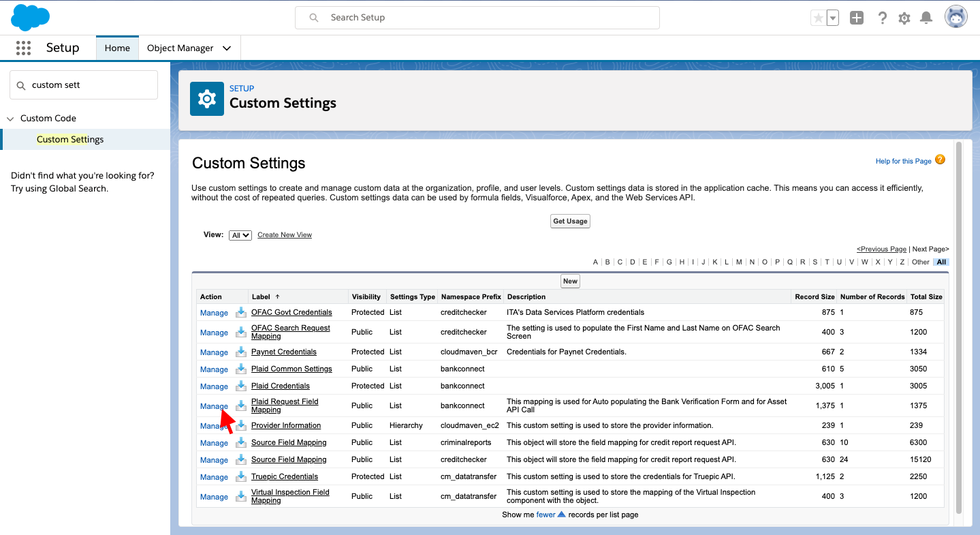Sort by the Total Size column header
The width and height of the screenshot is (980, 535).
coord(926,297)
